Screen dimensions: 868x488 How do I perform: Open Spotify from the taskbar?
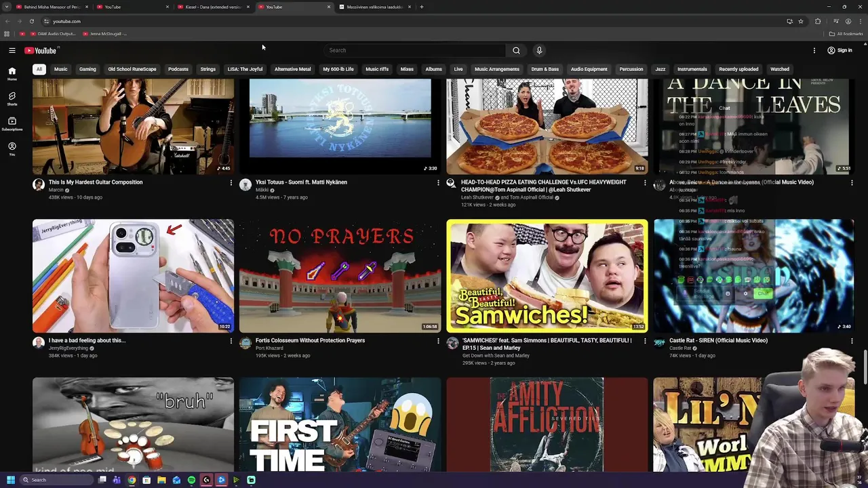coord(191,480)
